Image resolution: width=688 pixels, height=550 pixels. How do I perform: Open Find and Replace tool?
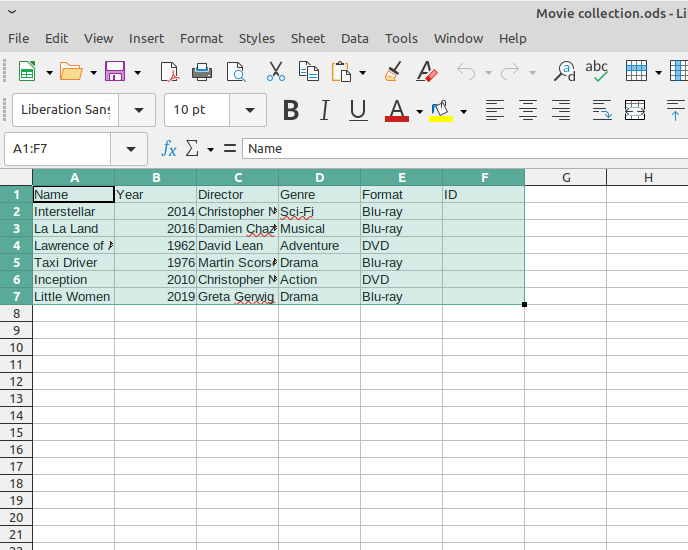click(565, 72)
